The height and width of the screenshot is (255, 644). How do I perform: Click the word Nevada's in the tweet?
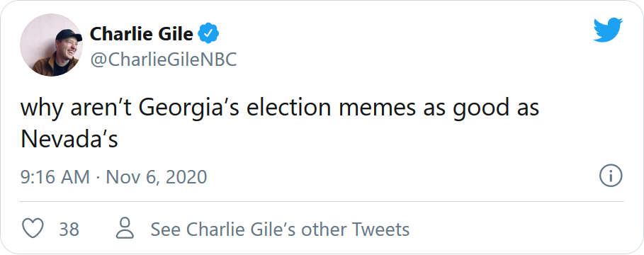(x=69, y=140)
